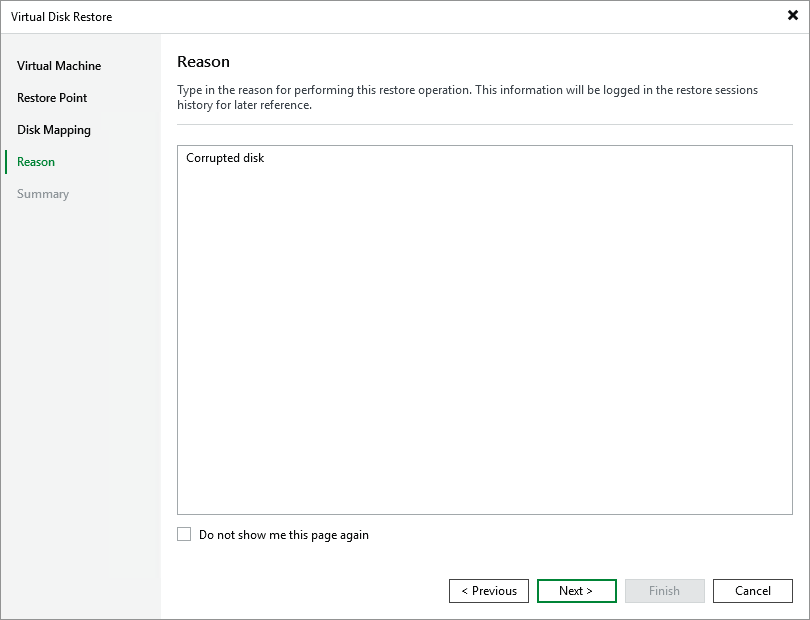Highlight the Reason step in the sidebar
This screenshot has height=620, width=810.
[35, 161]
